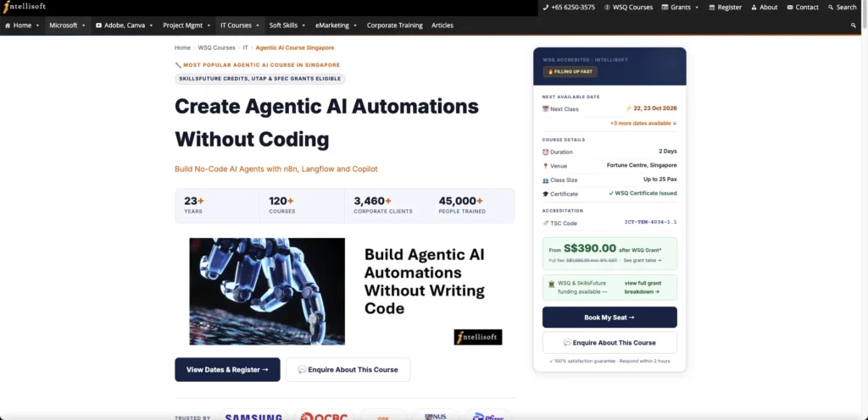Image resolution: width=868 pixels, height=420 pixels.
Task: Expand the Adobe, Canva caret
Action: coord(151,25)
